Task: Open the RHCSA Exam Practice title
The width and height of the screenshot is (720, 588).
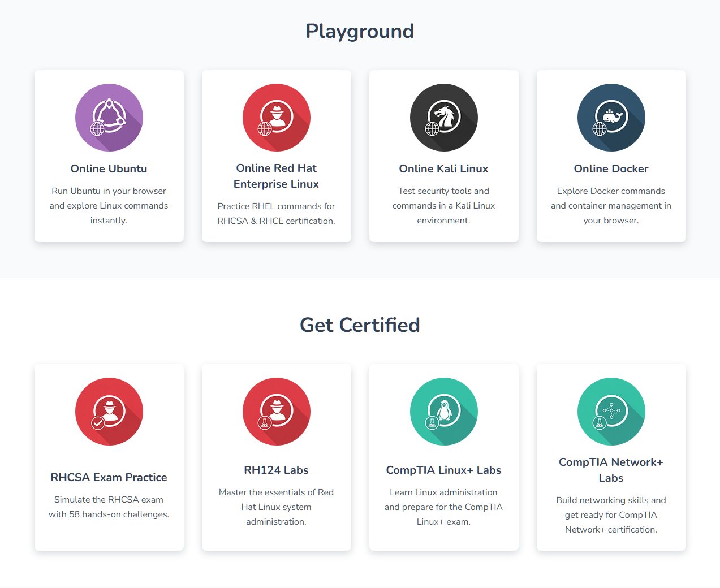Action: tap(109, 477)
